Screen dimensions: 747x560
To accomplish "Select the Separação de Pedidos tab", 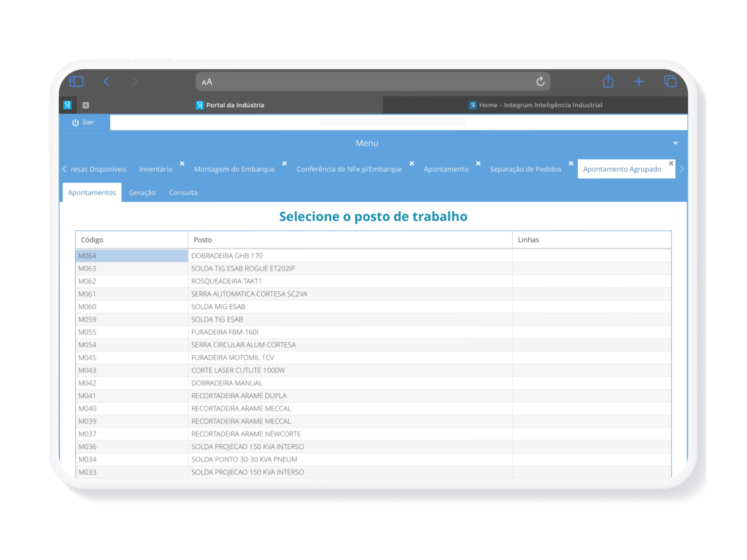I will pos(525,169).
